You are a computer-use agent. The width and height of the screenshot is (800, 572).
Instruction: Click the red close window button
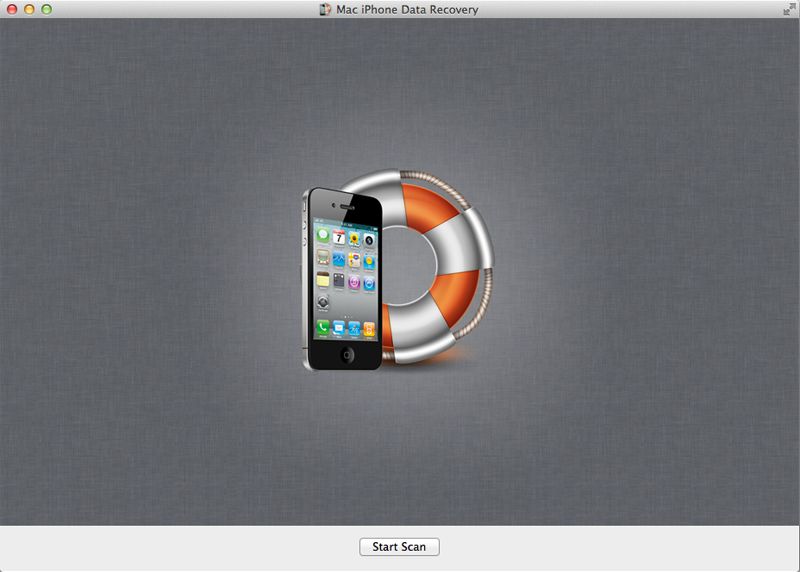point(12,9)
